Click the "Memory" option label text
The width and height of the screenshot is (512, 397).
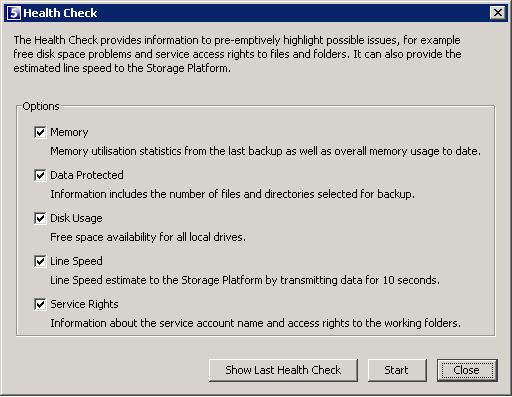tap(69, 132)
